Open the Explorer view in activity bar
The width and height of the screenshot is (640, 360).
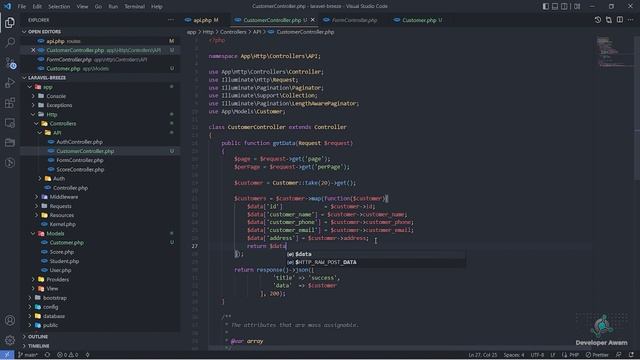click(10, 22)
